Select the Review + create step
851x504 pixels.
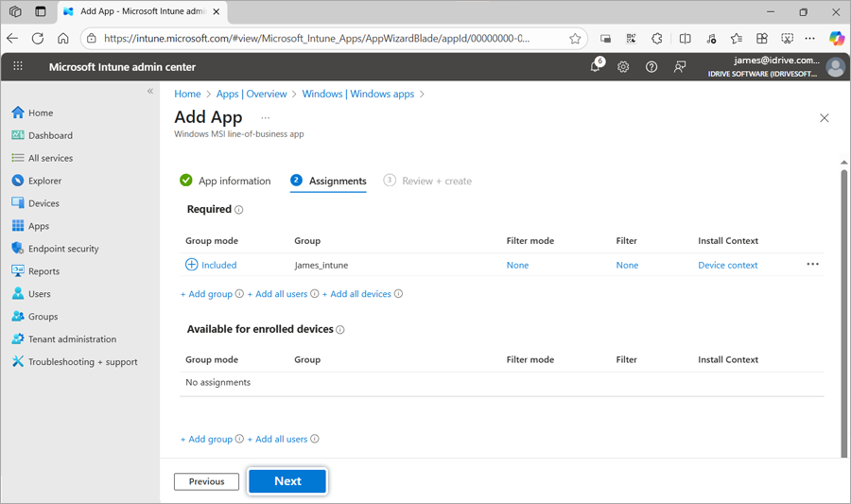427,181
